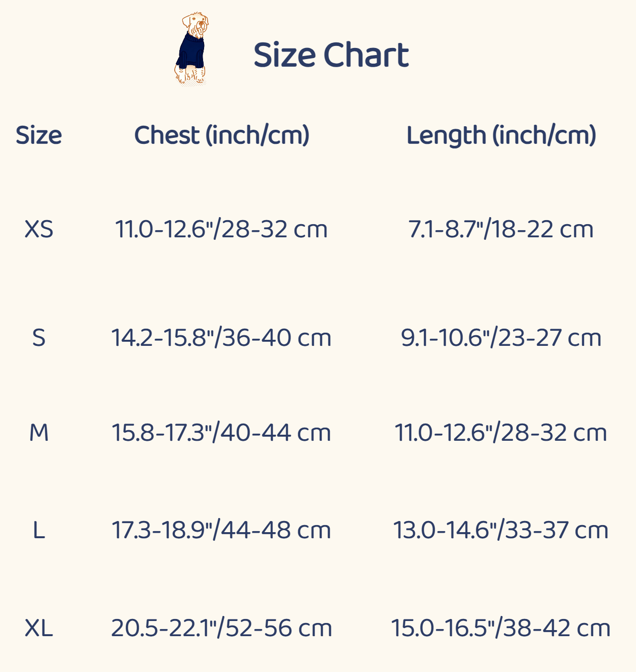Click XS length measurement 18-22 cm

point(501,230)
